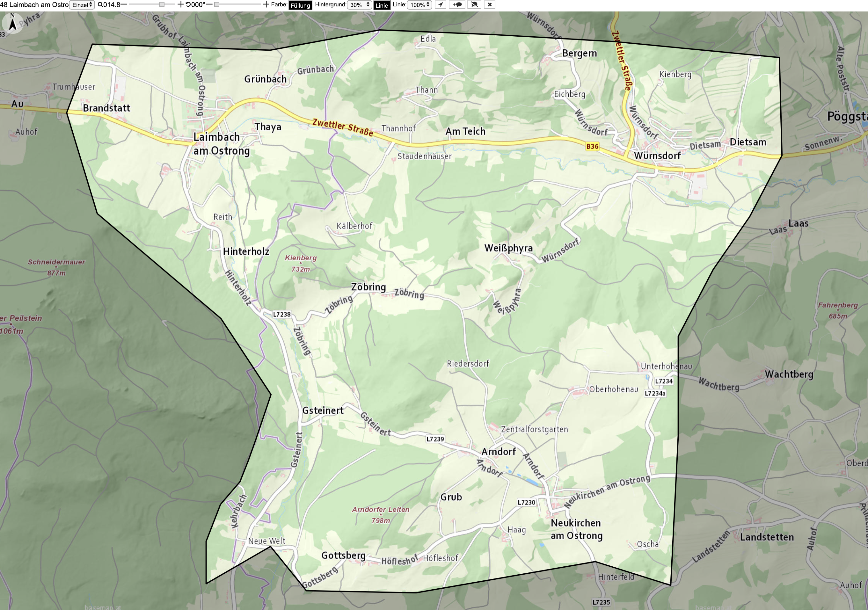Open the Einzel mode dropdown
Image resolution: width=868 pixels, height=610 pixels.
[82, 5]
